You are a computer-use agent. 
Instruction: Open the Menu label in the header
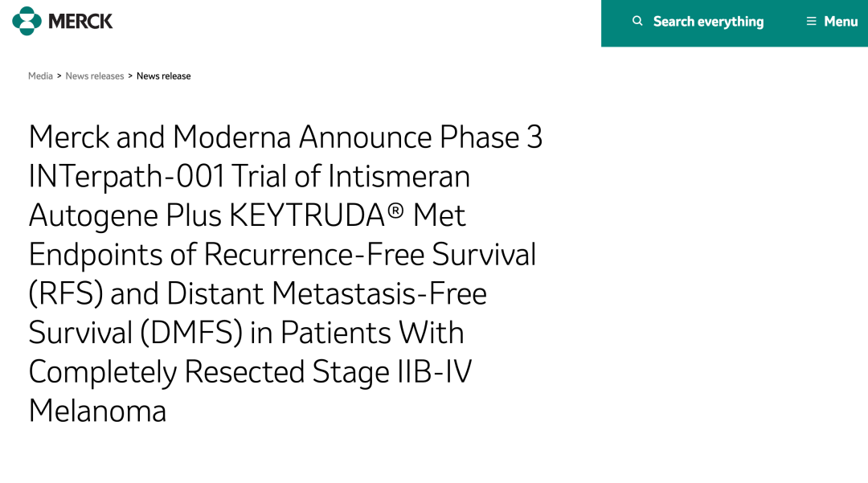841,22
